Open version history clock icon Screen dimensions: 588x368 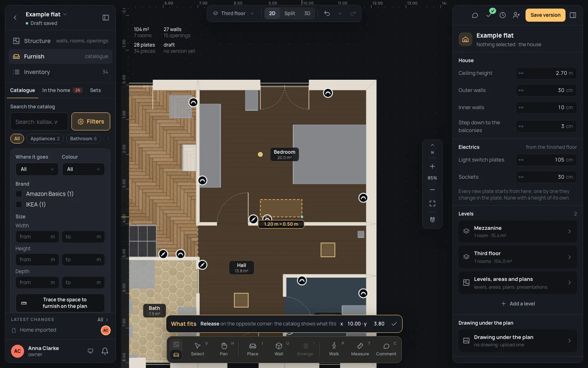pyautogui.click(x=503, y=15)
